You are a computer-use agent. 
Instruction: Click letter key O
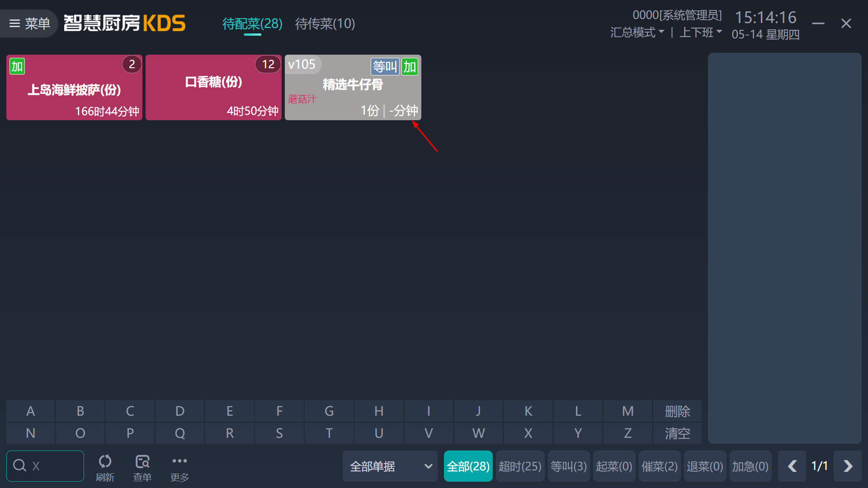pyautogui.click(x=80, y=433)
